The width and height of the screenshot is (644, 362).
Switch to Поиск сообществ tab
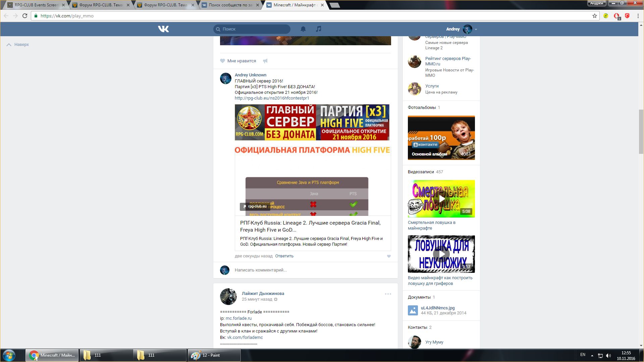230,5
